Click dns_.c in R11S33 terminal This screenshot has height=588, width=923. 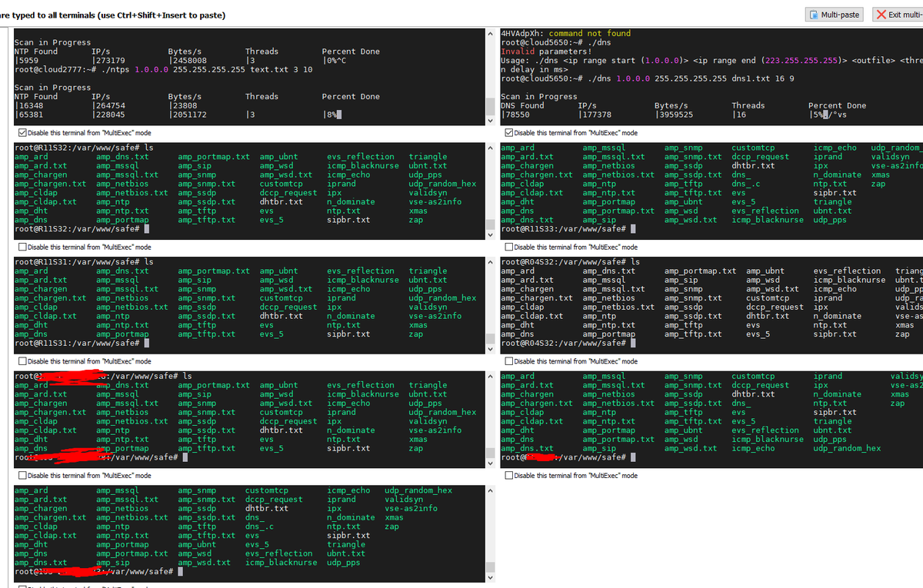coord(746,184)
